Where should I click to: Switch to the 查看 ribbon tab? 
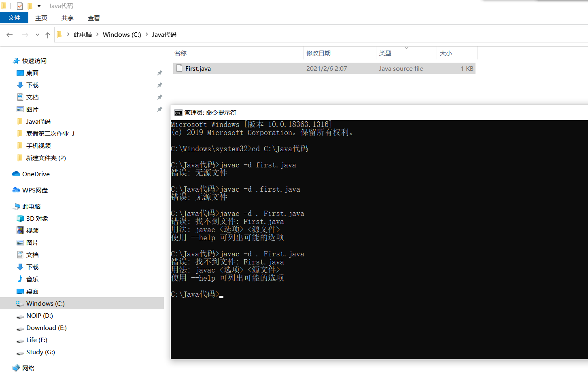coord(94,18)
